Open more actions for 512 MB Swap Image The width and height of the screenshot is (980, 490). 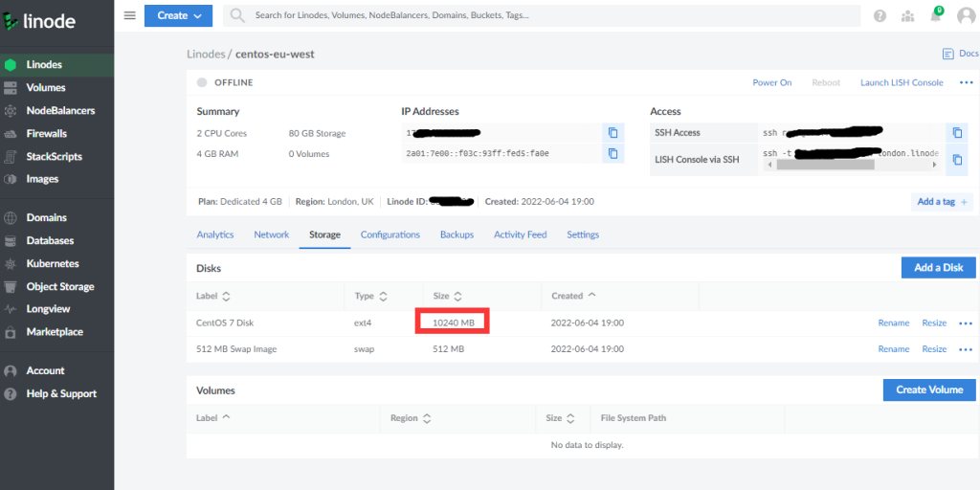pos(966,348)
